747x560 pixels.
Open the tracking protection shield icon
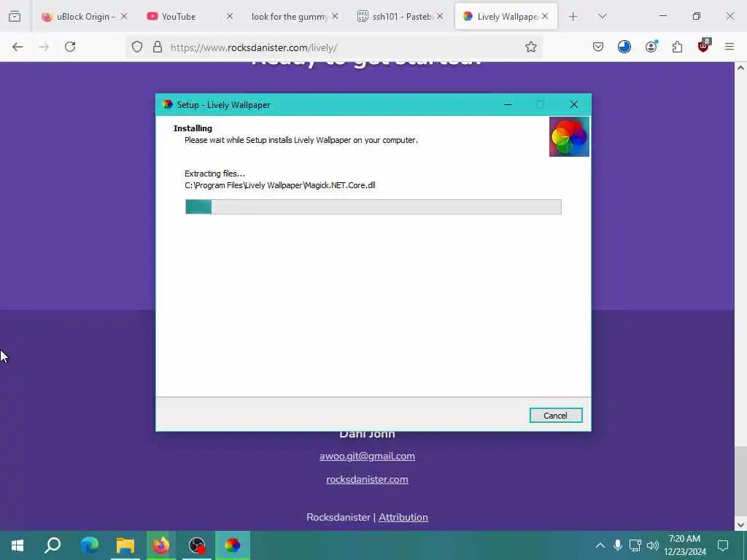point(137,47)
